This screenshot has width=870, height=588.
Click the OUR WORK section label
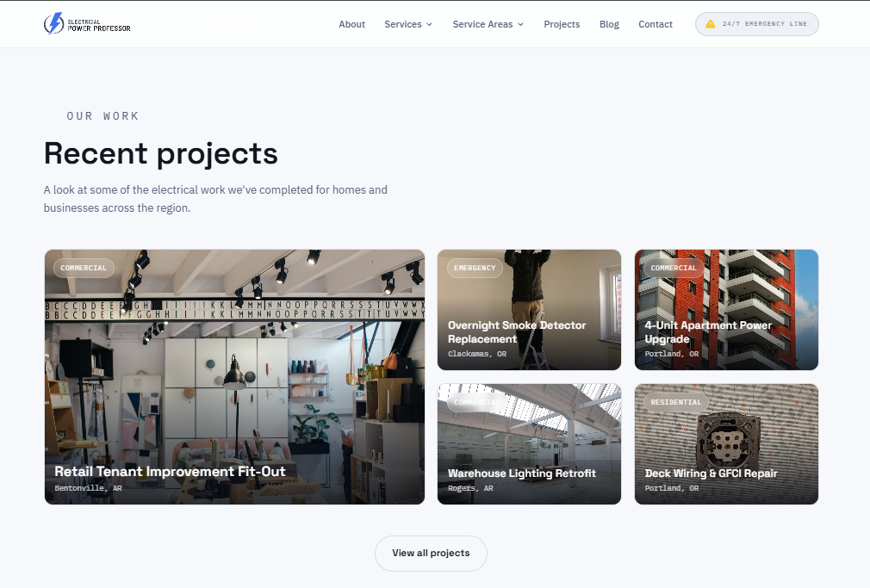coord(103,116)
